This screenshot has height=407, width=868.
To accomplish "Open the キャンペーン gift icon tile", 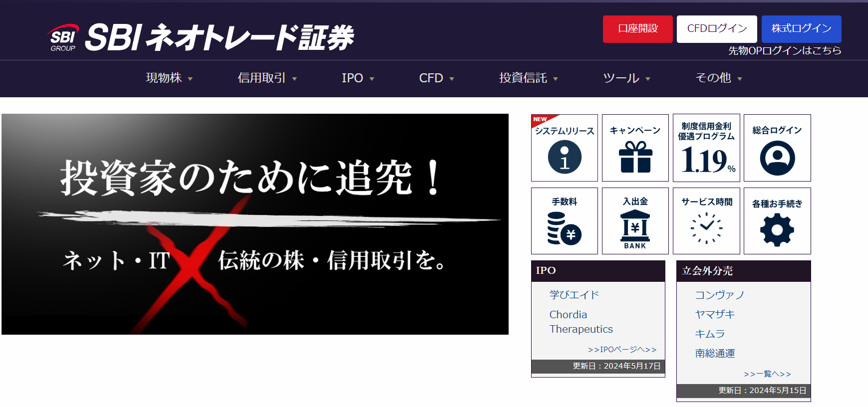I will 635,148.
